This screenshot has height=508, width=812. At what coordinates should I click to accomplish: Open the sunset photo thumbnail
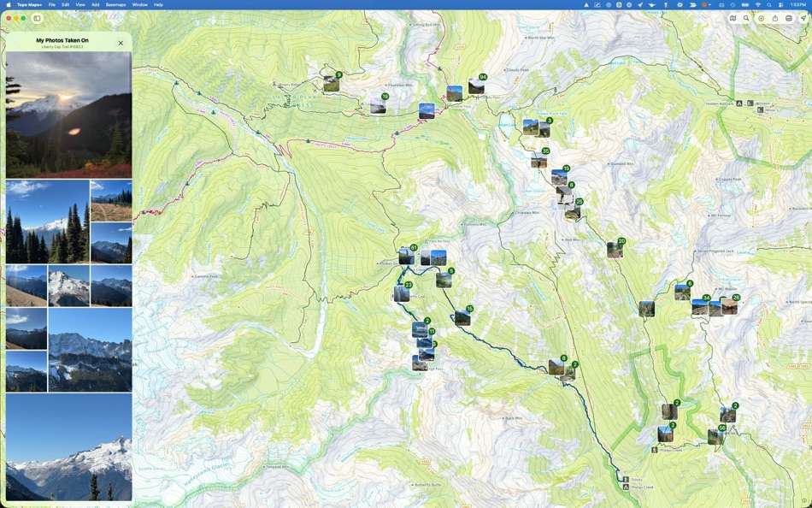coord(68,114)
